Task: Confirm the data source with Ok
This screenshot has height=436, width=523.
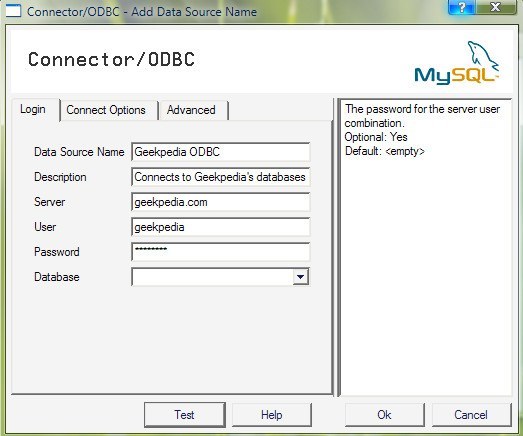Action: (384, 415)
